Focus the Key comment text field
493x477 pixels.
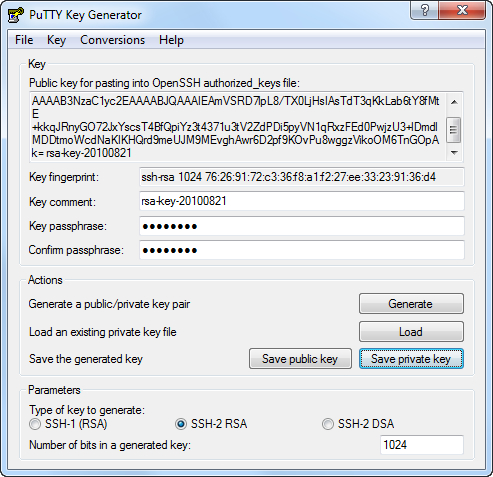(302, 201)
